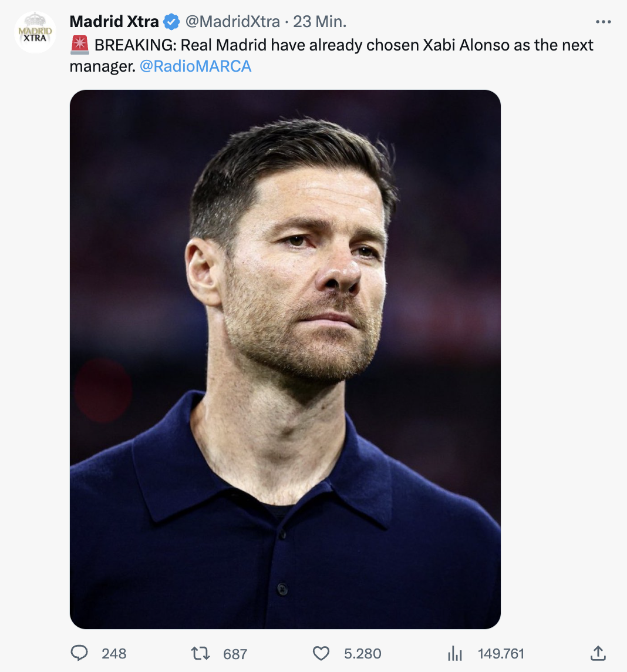The height and width of the screenshot is (672, 627).
Task: Open the view analytics bar chart icon
Action: 455,653
